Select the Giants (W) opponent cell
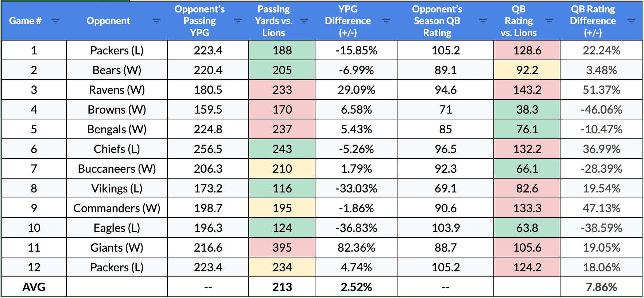The height and width of the screenshot is (298, 644). point(117,248)
